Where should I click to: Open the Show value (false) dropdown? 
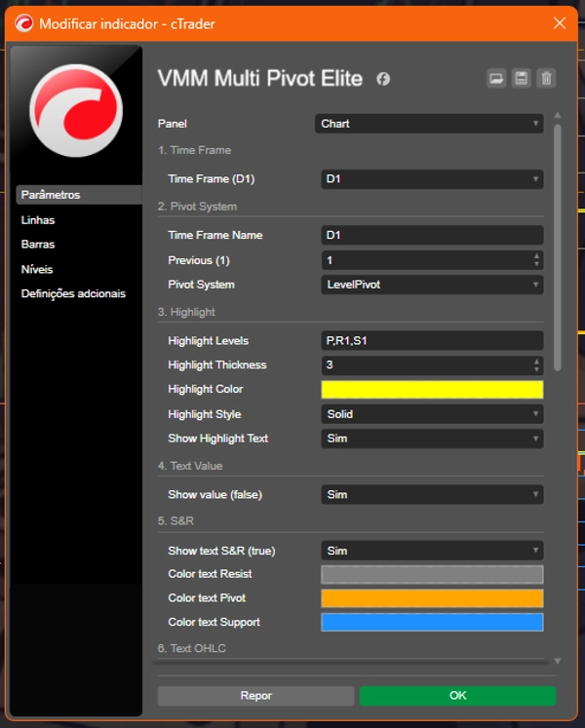pos(432,494)
